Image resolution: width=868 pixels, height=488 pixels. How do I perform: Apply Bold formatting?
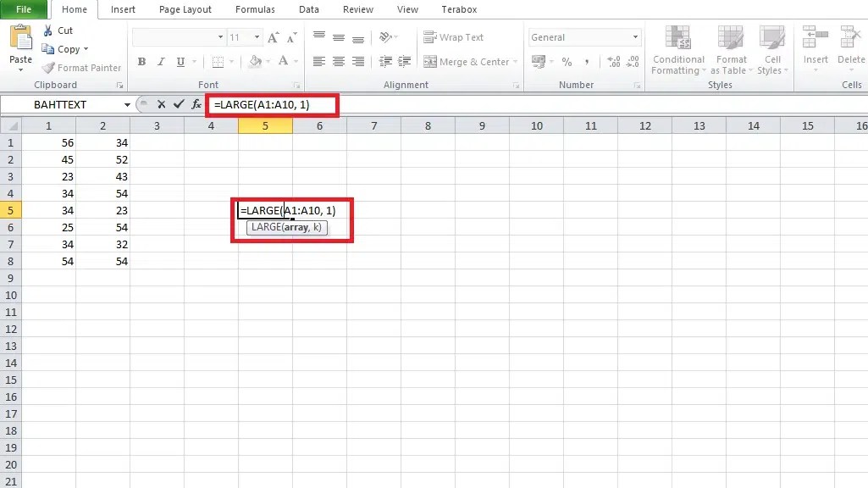coord(141,61)
